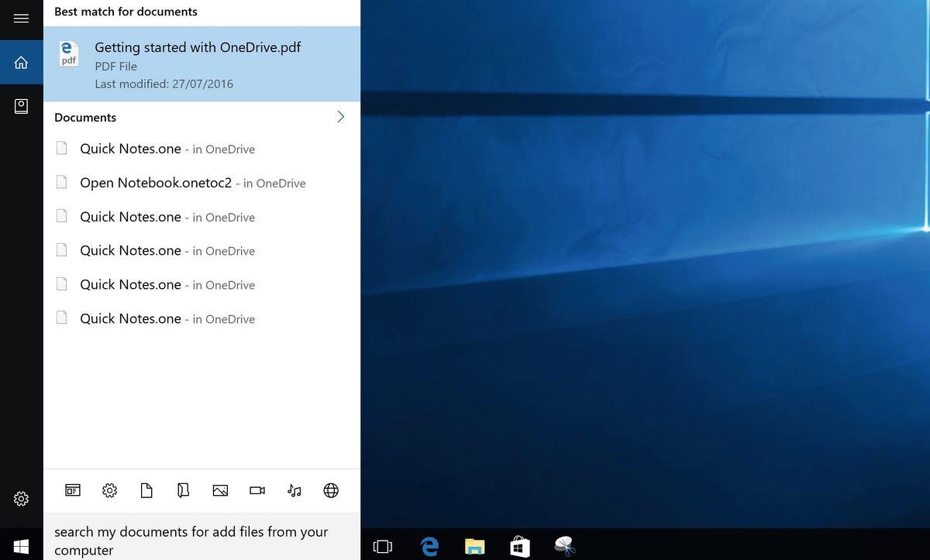This screenshot has width=930, height=560.
Task: Filter results to settings
Action: click(x=109, y=490)
